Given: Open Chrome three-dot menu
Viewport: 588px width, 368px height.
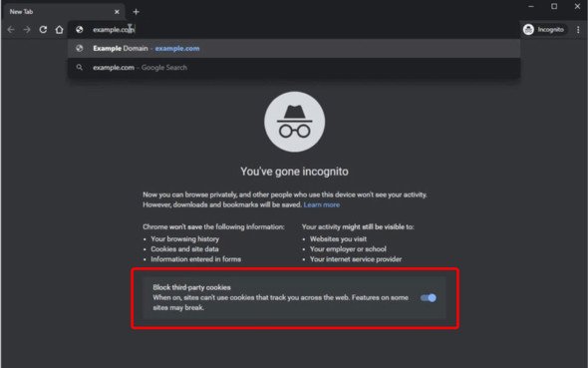Looking at the screenshot, I should (x=578, y=30).
